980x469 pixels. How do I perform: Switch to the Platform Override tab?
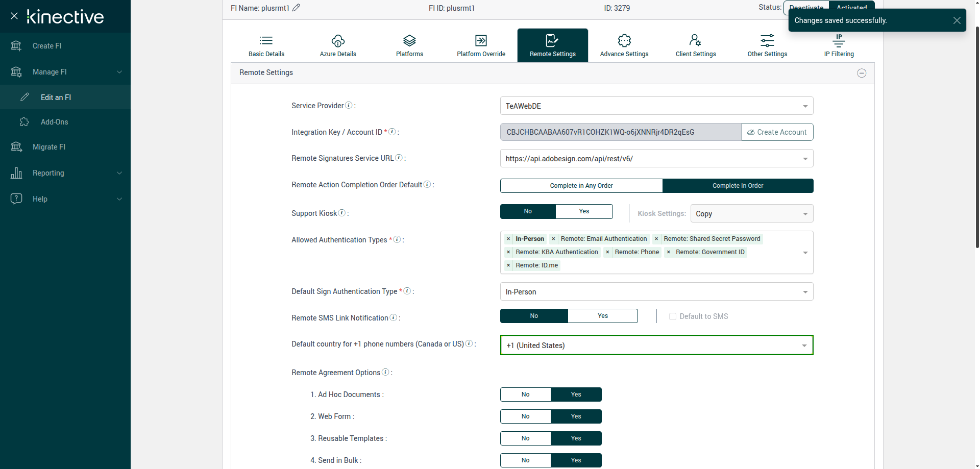click(x=481, y=45)
